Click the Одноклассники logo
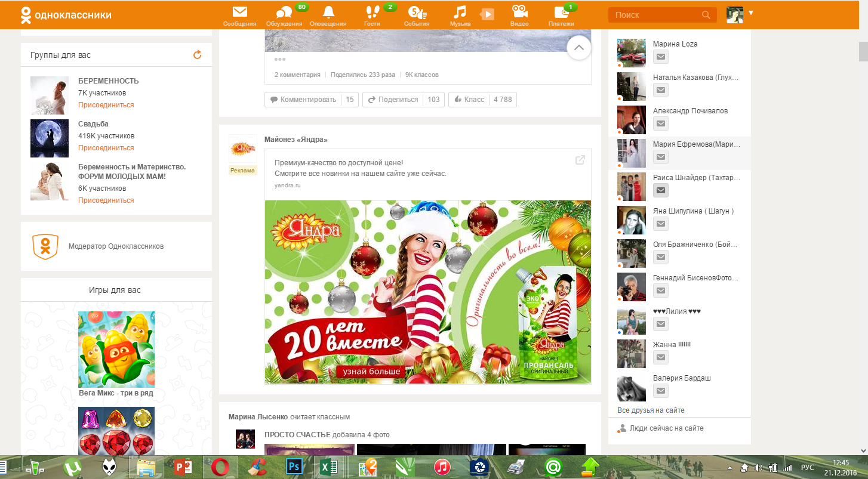The width and height of the screenshot is (868, 479). pos(66,15)
